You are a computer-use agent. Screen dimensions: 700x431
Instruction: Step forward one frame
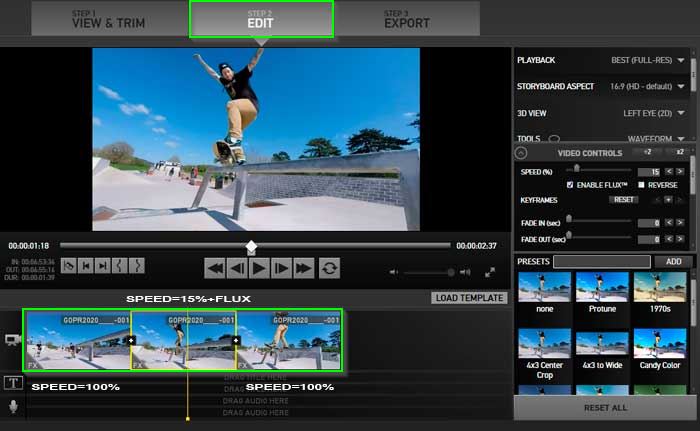(281, 268)
